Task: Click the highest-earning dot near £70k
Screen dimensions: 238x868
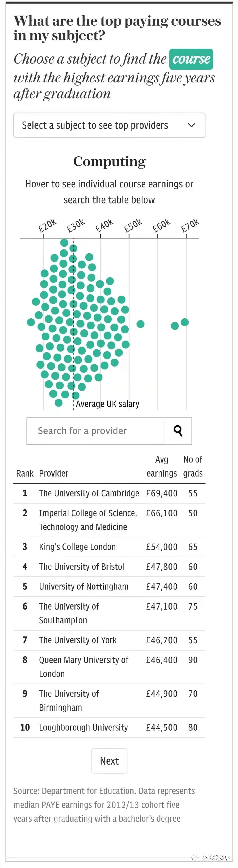Action: (185, 322)
